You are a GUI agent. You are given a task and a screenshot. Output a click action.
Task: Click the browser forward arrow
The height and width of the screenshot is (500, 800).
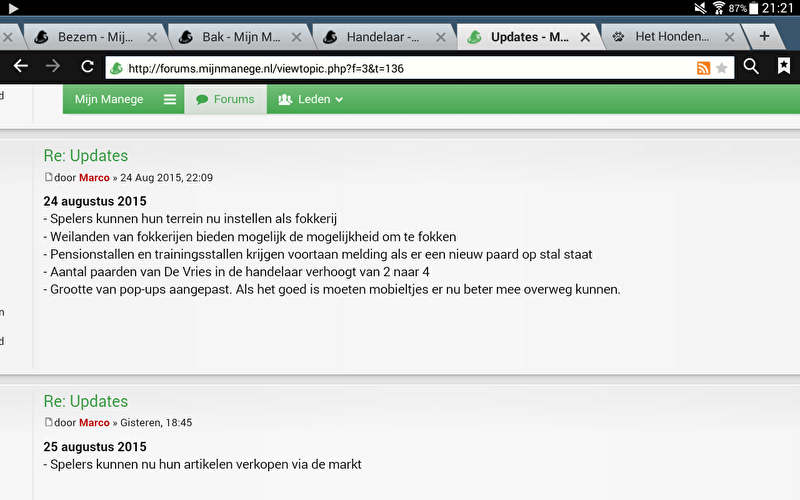coord(53,66)
